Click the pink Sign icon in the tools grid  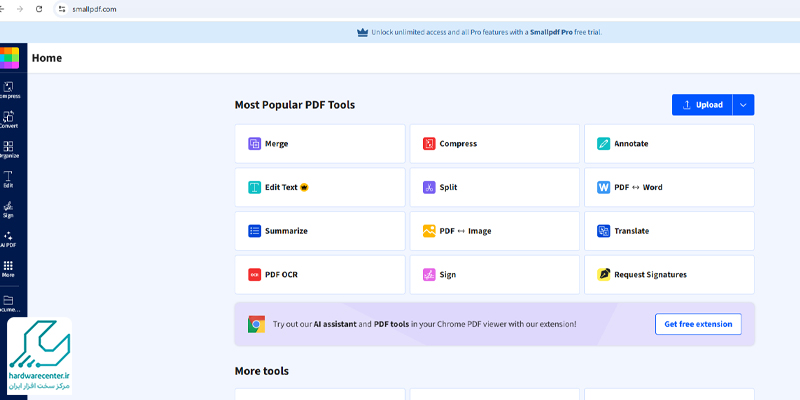[429, 274]
